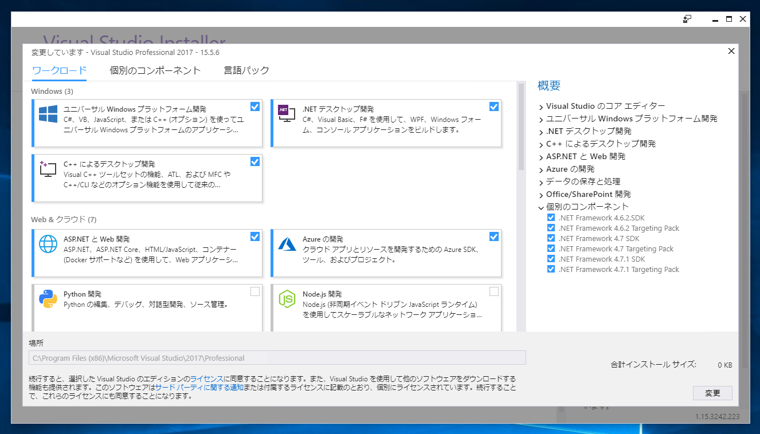
Task: Minimize the Visual Studio Installer window
Action: (x=714, y=19)
